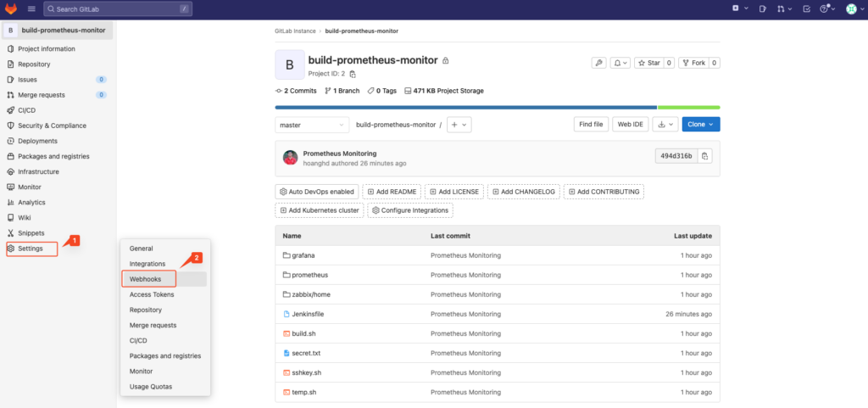Open the 2 Commits link
868x408 pixels.
click(x=296, y=91)
